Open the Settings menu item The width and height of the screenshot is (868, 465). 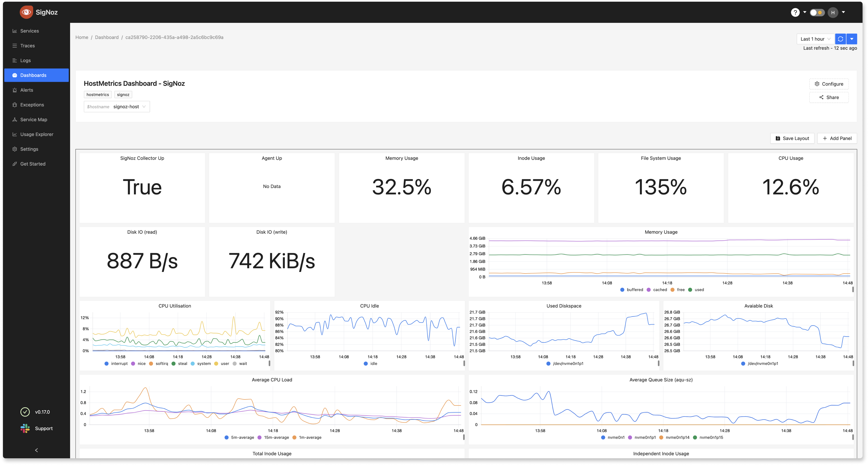(29, 149)
